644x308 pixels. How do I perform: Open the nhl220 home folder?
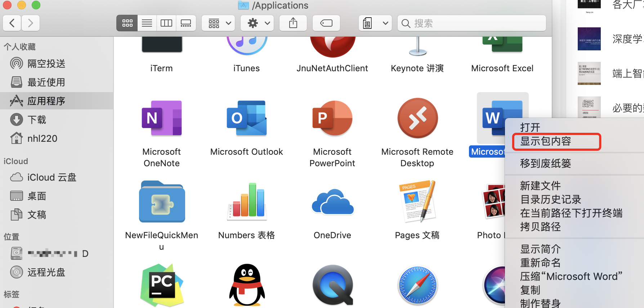pos(57,139)
